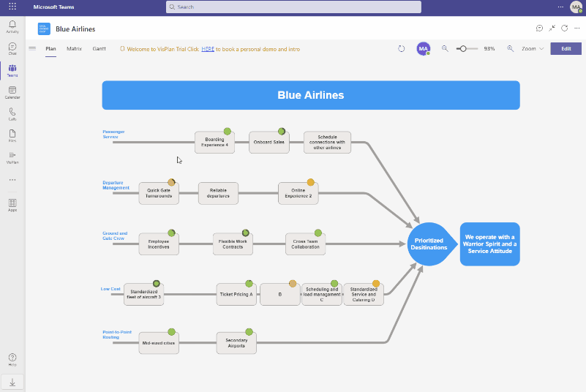
Task: Switch to the Matrix tab
Action: [x=74, y=48]
